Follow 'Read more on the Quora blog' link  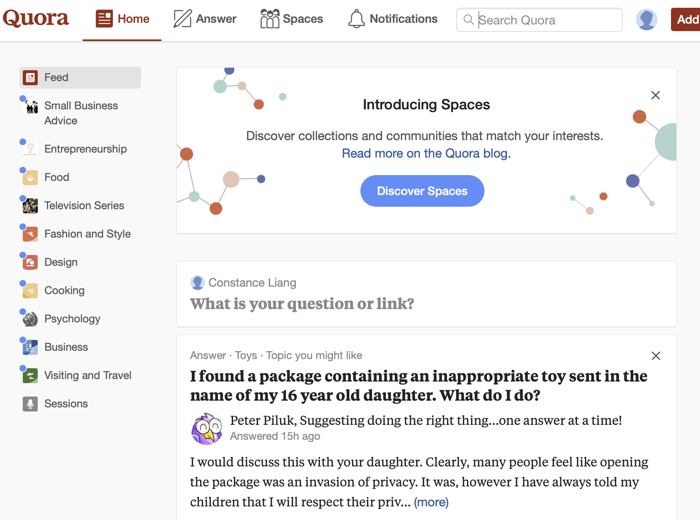426,154
